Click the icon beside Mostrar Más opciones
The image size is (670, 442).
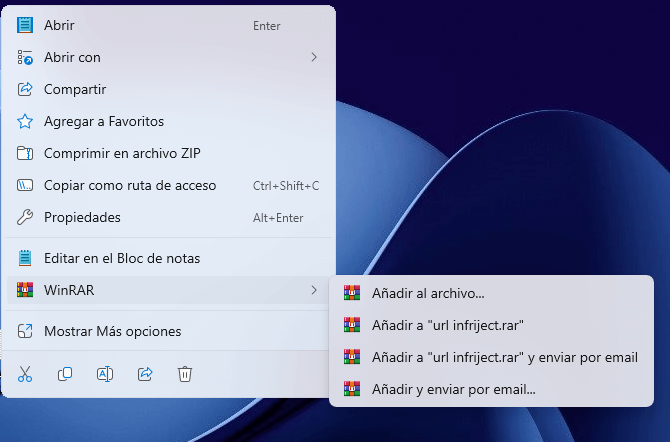click(25, 331)
